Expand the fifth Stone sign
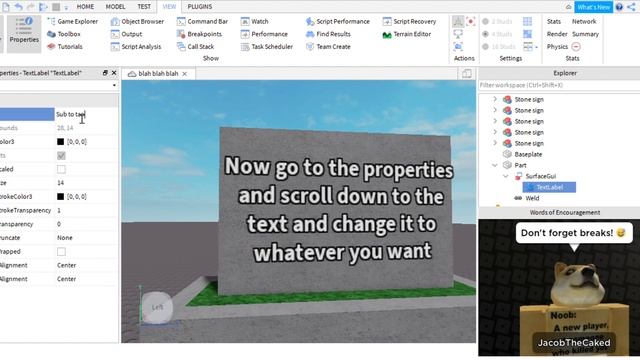The image size is (640, 360). coord(495,143)
